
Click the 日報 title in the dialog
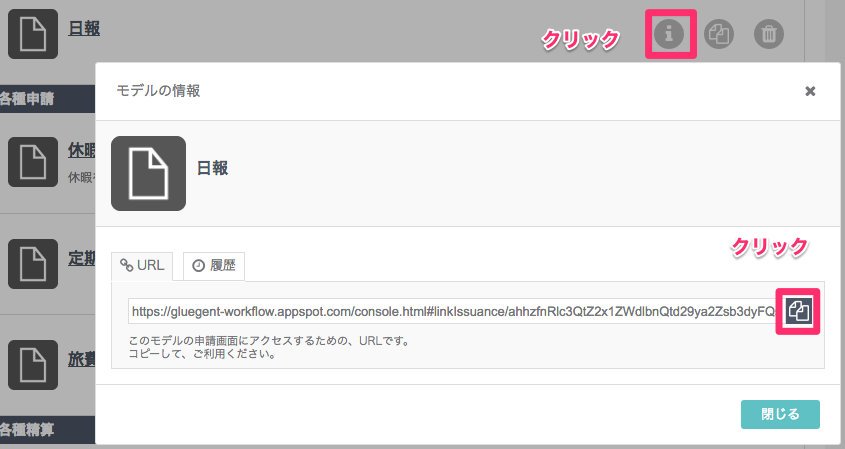coord(212,168)
